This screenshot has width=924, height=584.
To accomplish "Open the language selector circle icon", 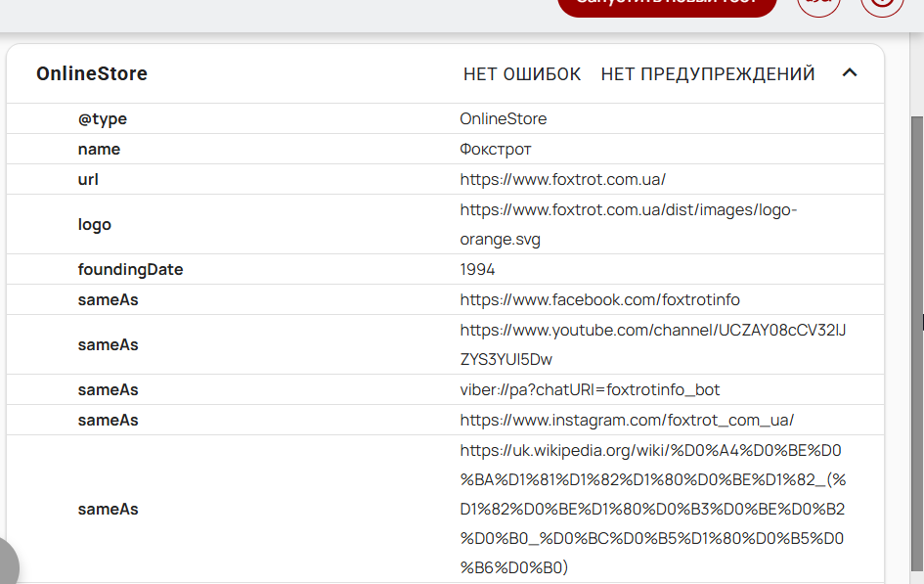I will (818, 5).
